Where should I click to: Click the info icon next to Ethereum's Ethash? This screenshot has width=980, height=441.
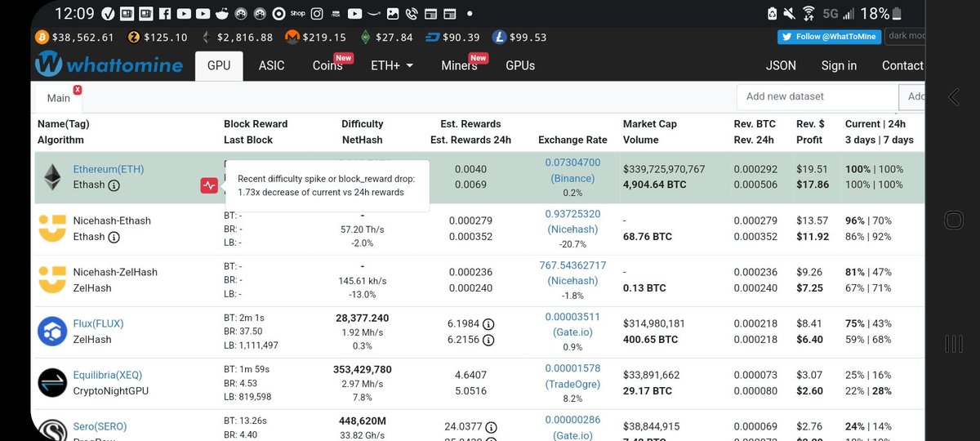tap(114, 185)
